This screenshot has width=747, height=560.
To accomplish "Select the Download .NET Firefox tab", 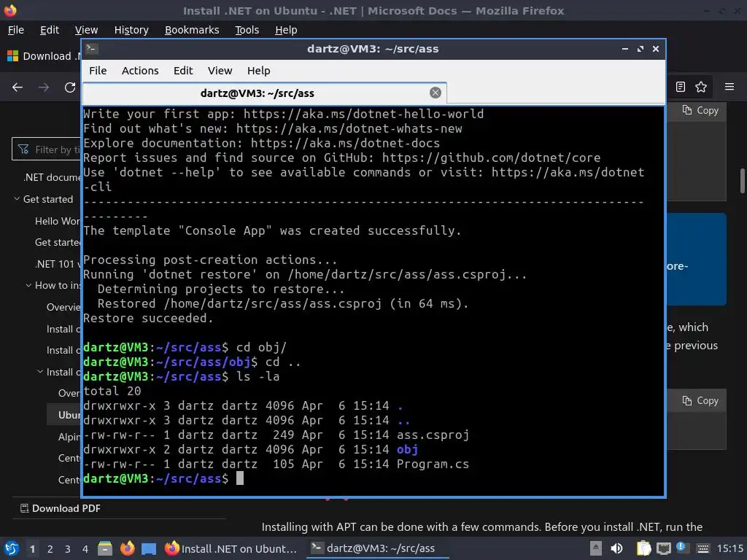I will 43,56.
